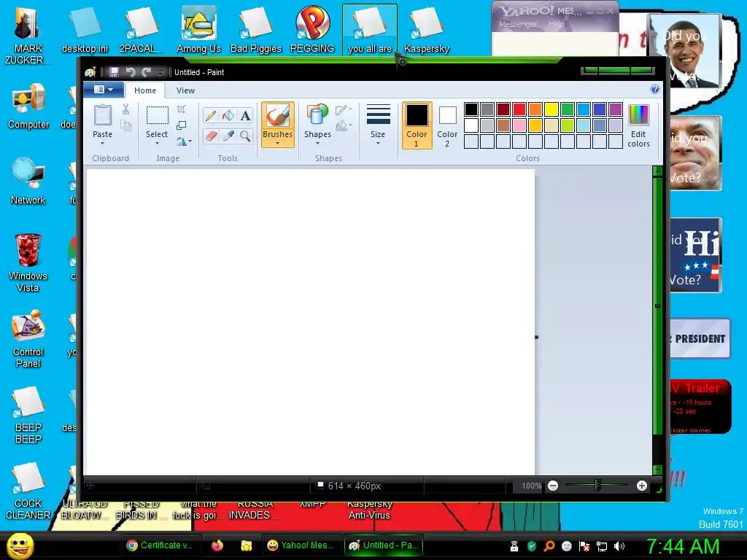This screenshot has width=747, height=560.
Task: Pick the yellow color swatch
Action: point(551,109)
